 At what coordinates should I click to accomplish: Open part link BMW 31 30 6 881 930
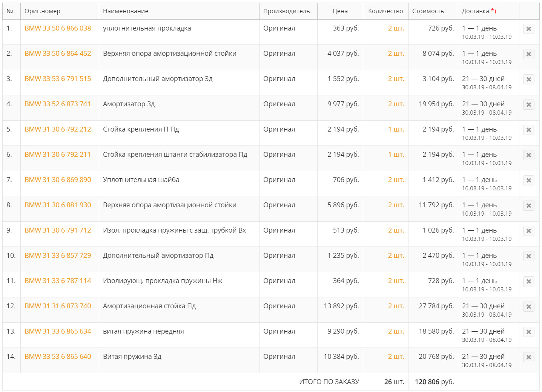click(x=58, y=205)
